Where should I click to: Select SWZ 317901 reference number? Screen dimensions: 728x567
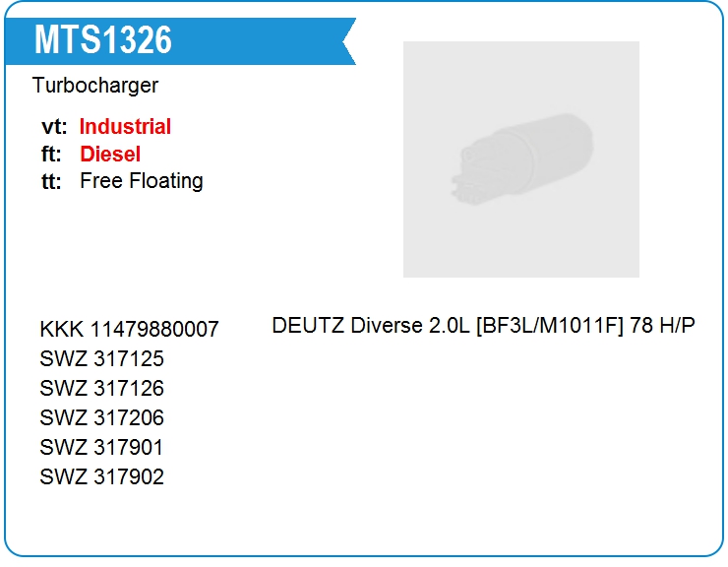101,448
